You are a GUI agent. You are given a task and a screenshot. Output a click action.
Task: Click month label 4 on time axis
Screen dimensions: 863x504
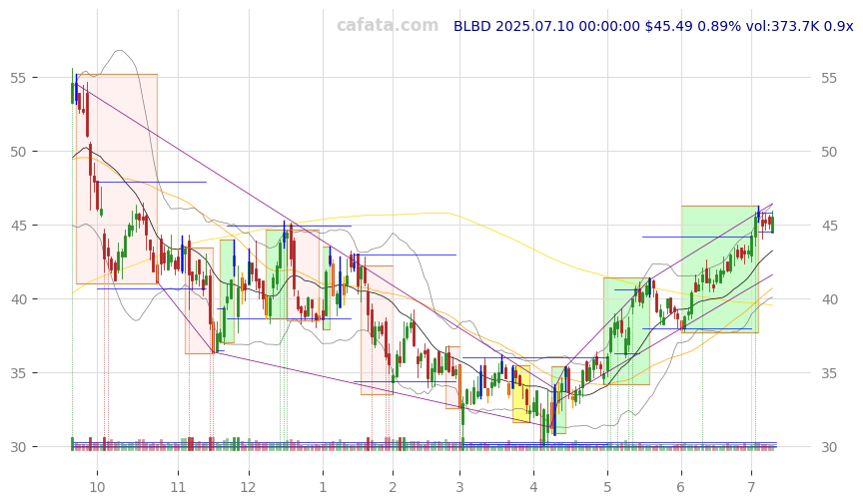pos(533,487)
